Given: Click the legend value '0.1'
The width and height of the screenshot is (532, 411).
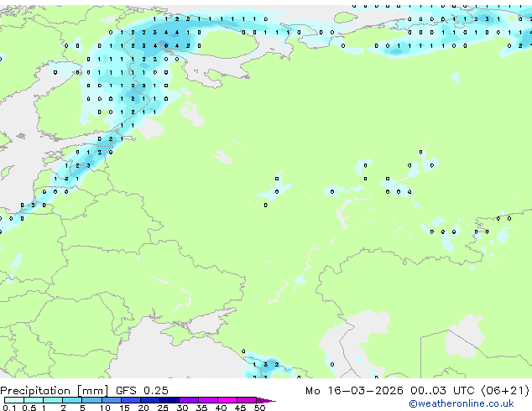Looking at the screenshot, I should (9, 408).
